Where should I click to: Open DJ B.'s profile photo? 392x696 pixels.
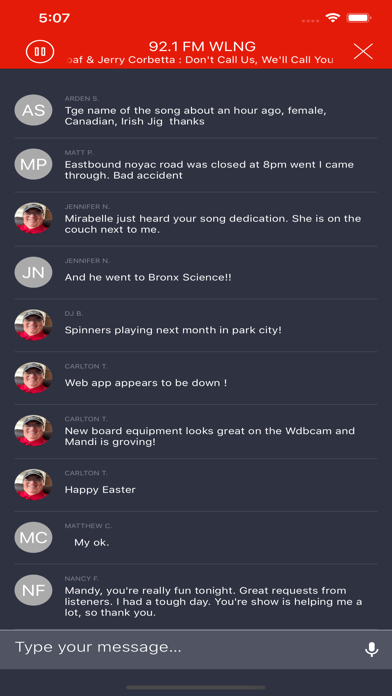click(x=33, y=325)
